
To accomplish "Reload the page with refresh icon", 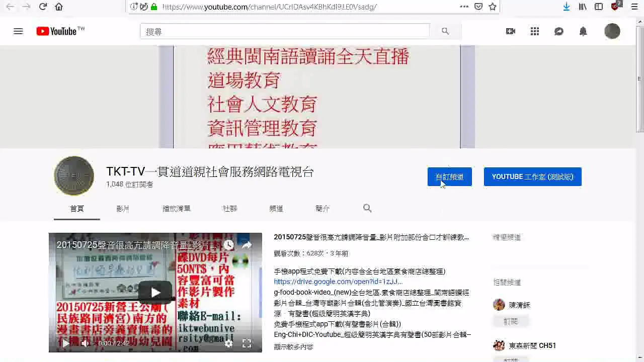I will click(x=43, y=7).
